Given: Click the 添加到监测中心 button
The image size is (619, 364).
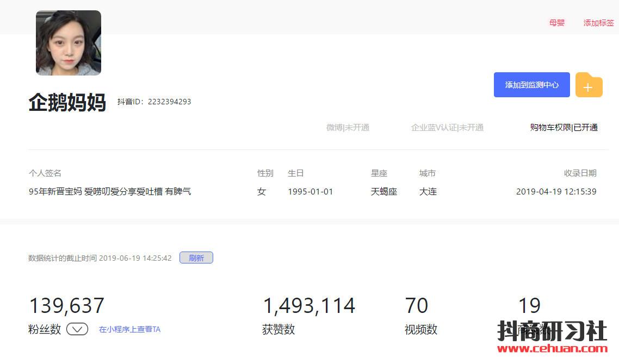Looking at the screenshot, I should click(x=531, y=85).
